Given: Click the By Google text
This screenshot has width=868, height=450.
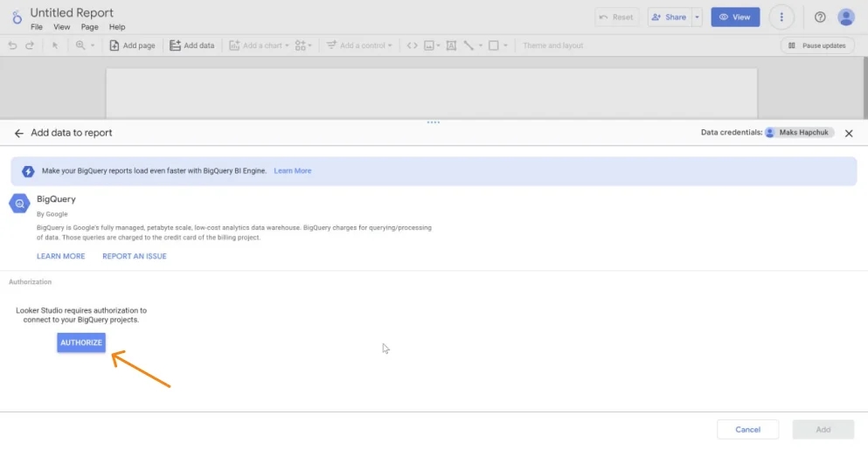Looking at the screenshot, I should coord(52,214).
